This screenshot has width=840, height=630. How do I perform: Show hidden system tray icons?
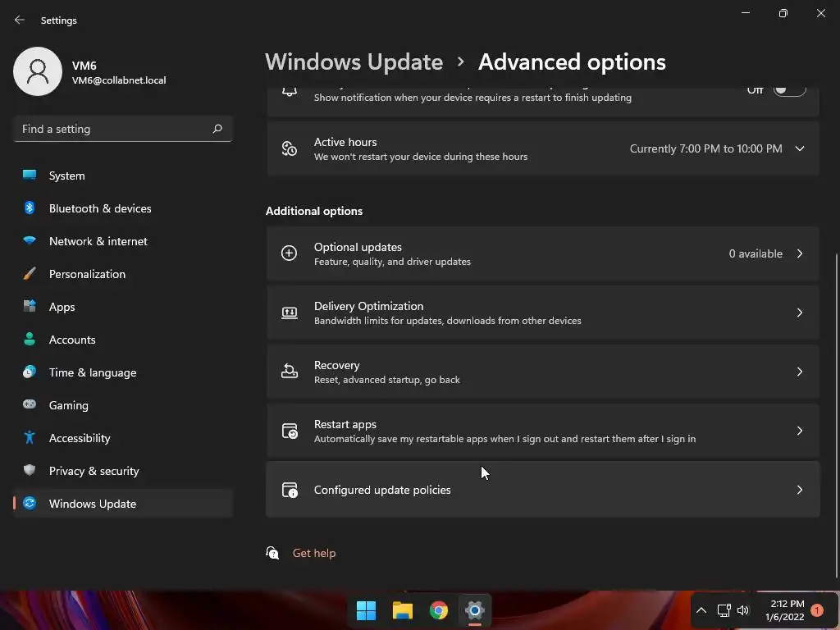[701, 610]
